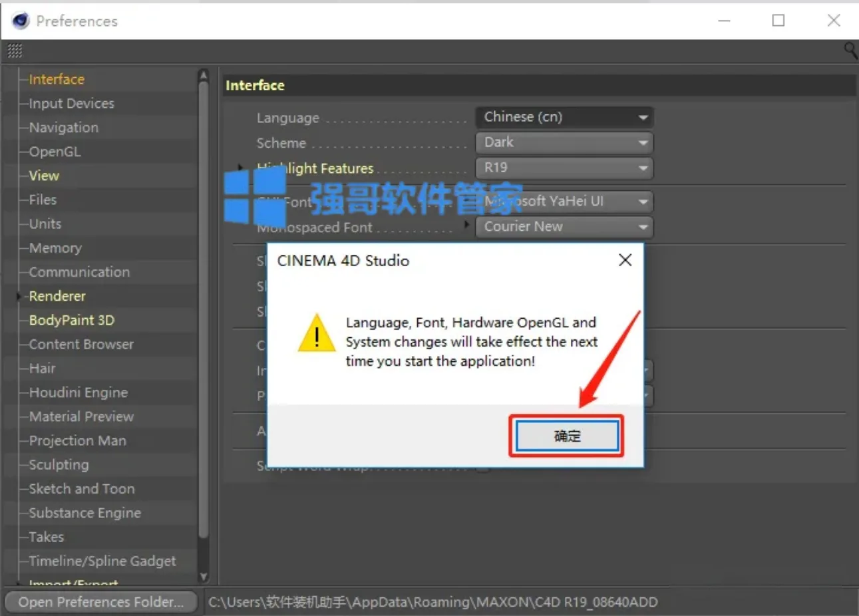The image size is (859, 616).
Task: Expand the triangle beside the Courier New font field
Action: pyautogui.click(x=467, y=225)
